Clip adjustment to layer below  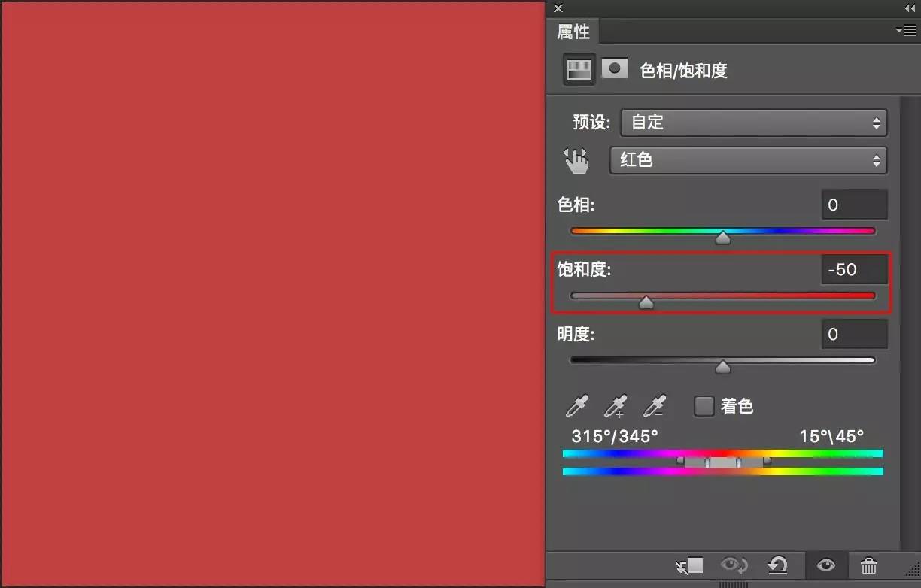point(689,565)
